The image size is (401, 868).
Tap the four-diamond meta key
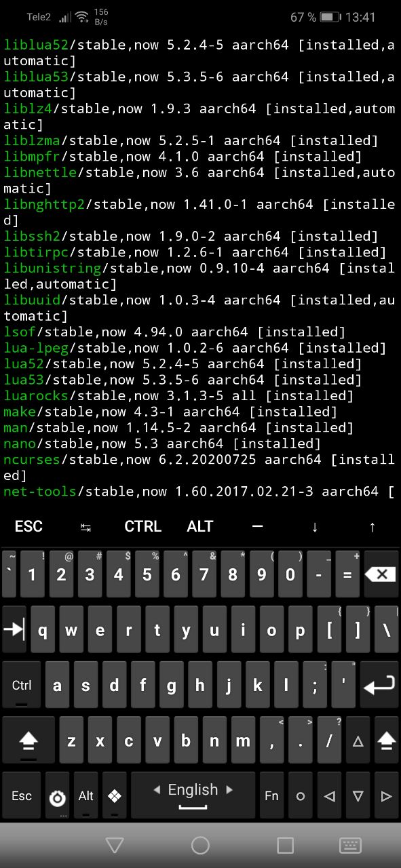115,796
